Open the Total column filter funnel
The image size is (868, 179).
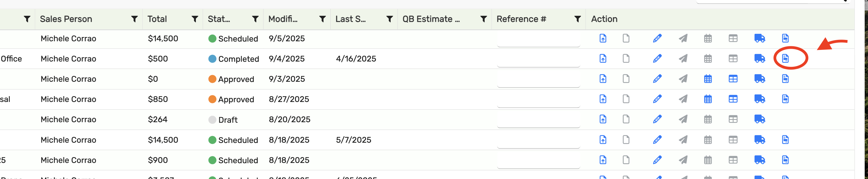[195, 19]
